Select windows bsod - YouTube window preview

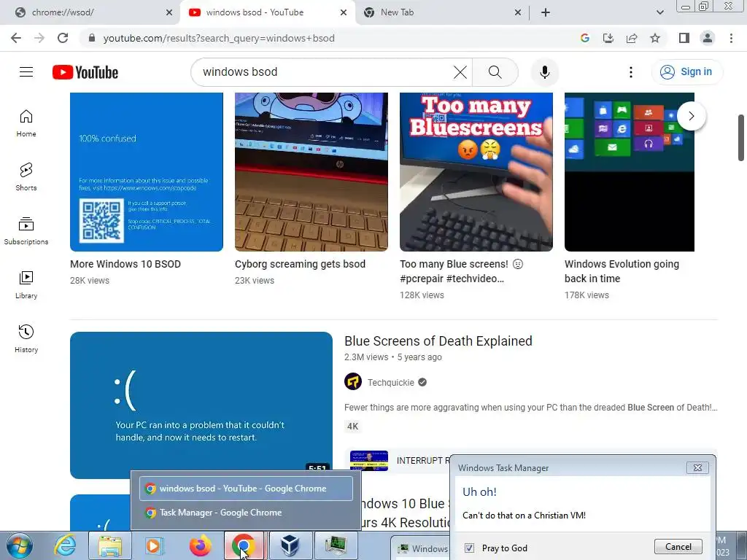click(246, 489)
